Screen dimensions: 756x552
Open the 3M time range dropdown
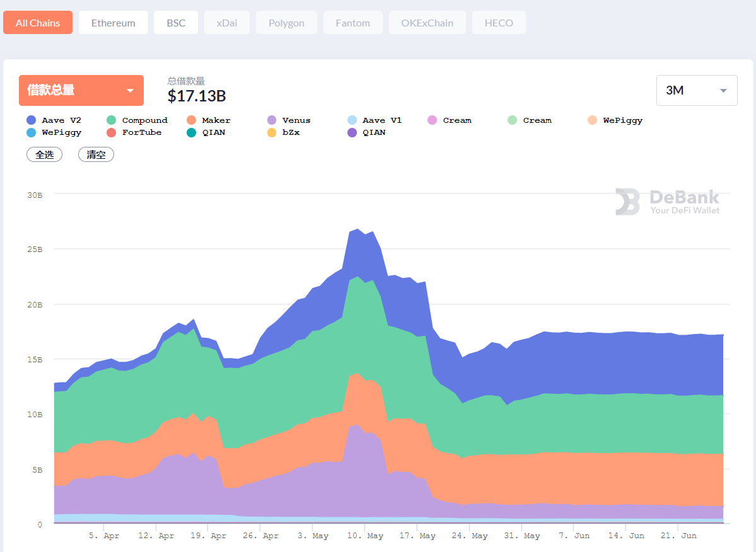coord(697,90)
